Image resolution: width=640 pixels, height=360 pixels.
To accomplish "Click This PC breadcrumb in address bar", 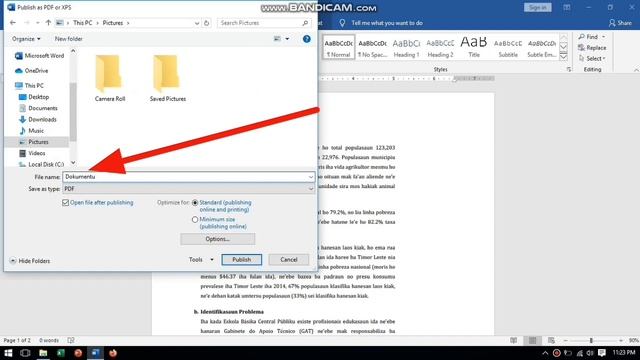I will pyautogui.click(x=83, y=23).
